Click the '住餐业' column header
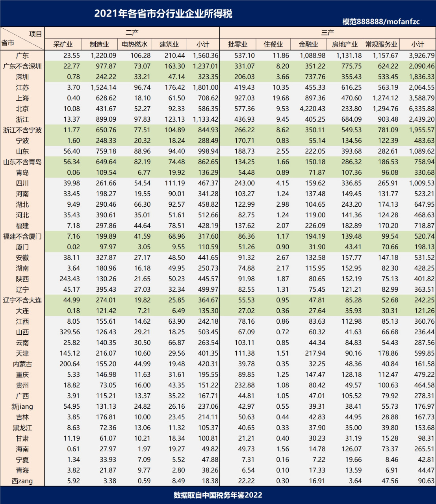 point(273,44)
